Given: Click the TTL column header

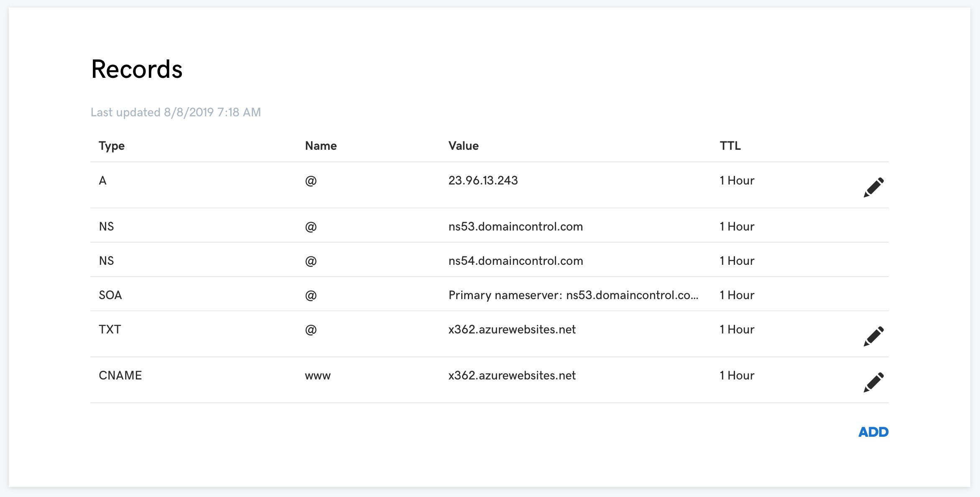Looking at the screenshot, I should pyautogui.click(x=730, y=146).
